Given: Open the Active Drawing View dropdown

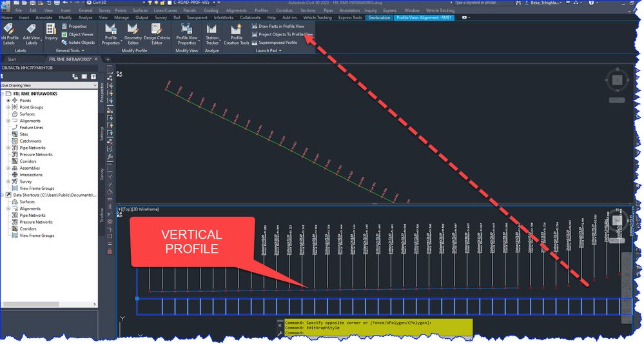Looking at the screenshot, I should (x=49, y=85).
